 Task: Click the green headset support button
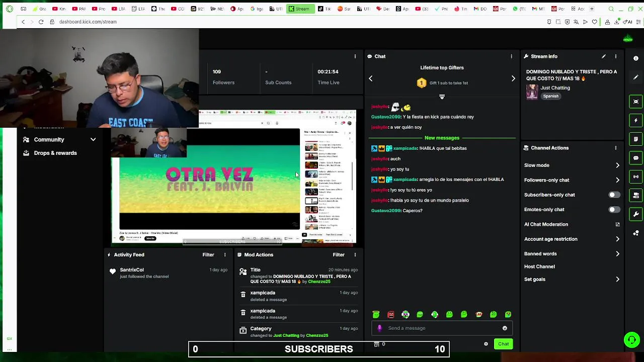[631, 340]
